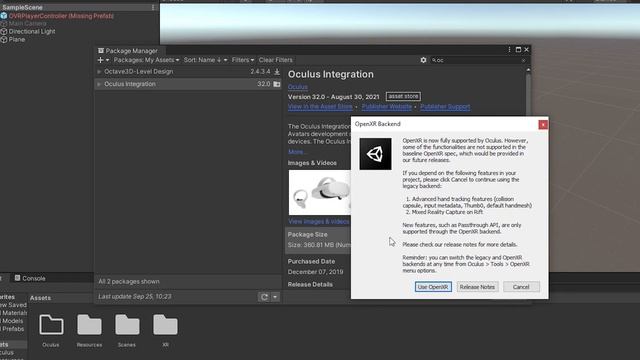This screenshot has height=360, width=640.
Task: Click download icon for Octave3D-Level Design
Action: [277, 71]
